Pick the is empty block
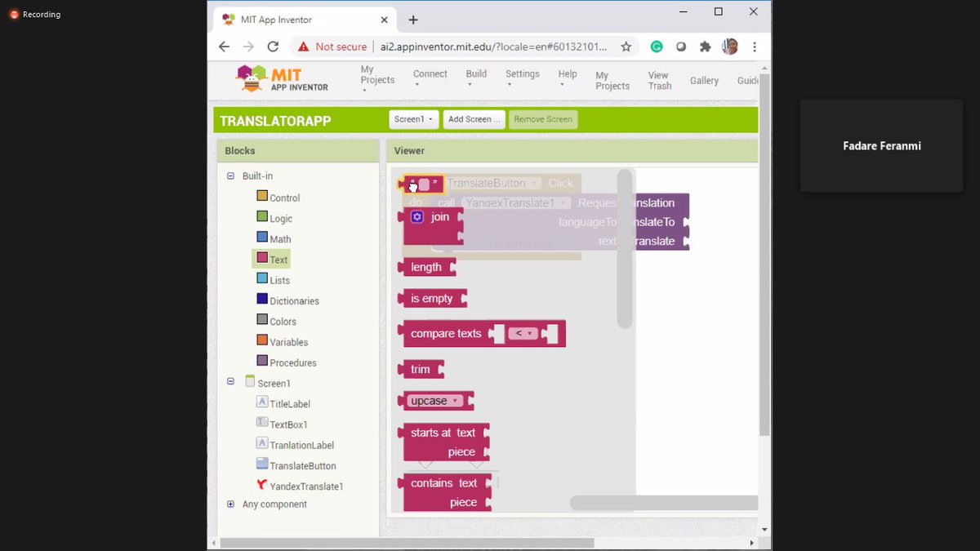The height and width of the screenshot is (551, 980). (431, 298)
